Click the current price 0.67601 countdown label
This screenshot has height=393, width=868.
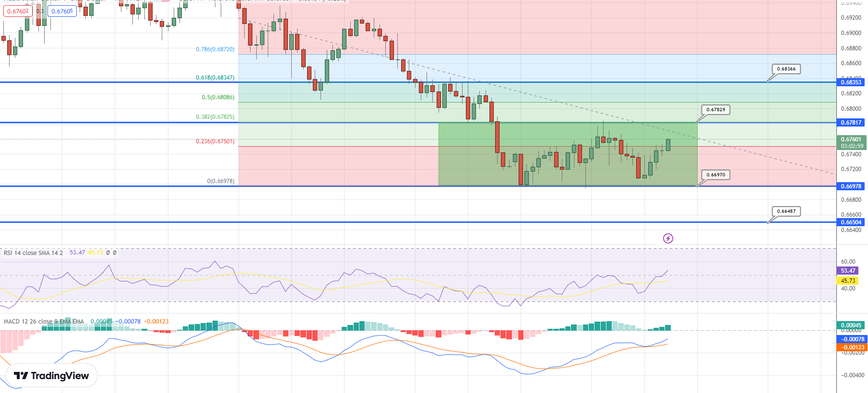pos(851,143)
